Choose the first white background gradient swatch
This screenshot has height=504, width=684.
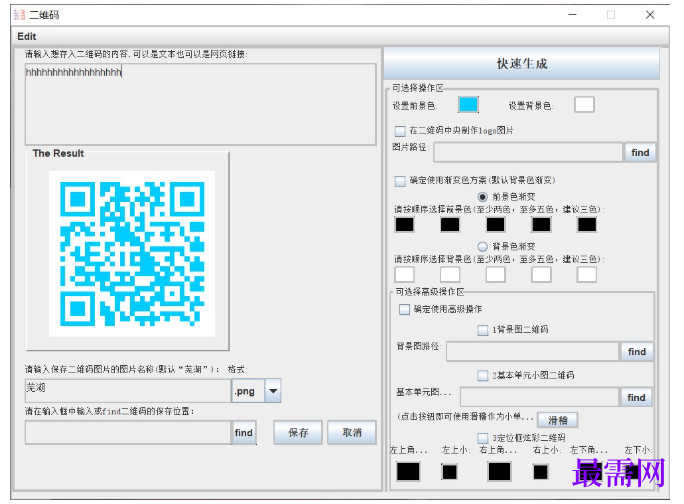(404, 274)
